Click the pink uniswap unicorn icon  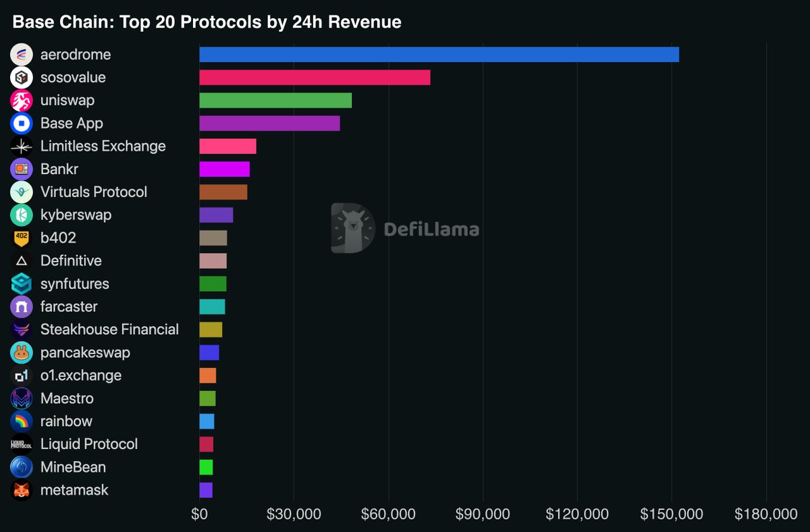coord(22,101)
